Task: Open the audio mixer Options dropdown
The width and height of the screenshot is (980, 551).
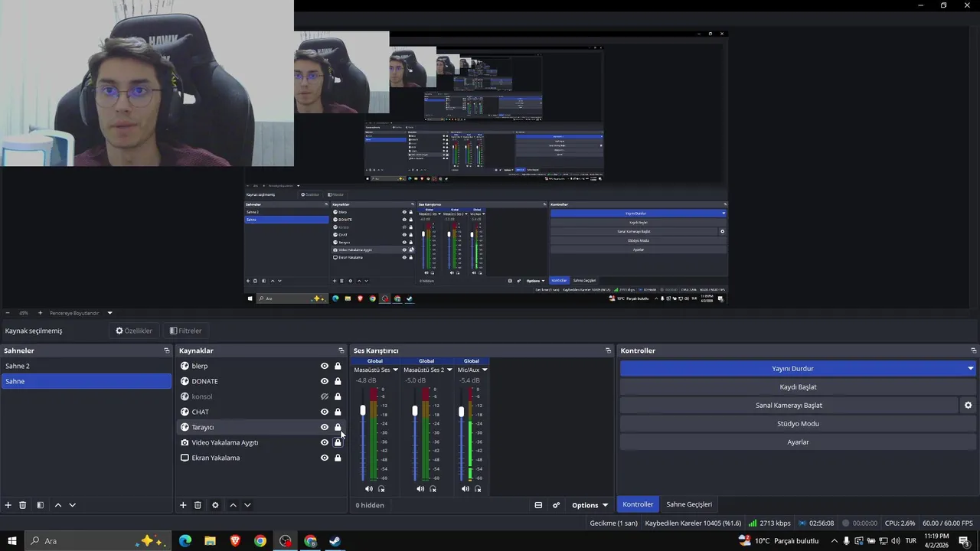Action: click(x=590, y=505)
